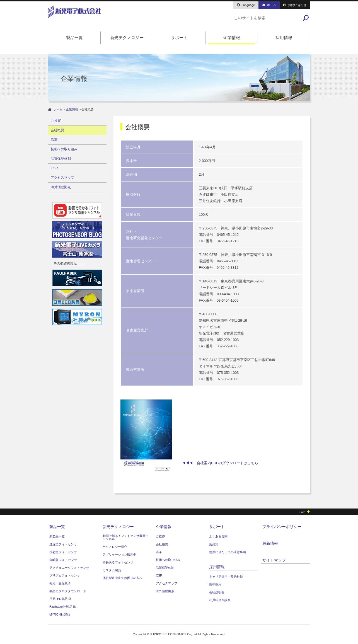Select 技術への取り組み in sidebar
The height and width of the screenshot is (644, 358).
(x=77, y=149)
